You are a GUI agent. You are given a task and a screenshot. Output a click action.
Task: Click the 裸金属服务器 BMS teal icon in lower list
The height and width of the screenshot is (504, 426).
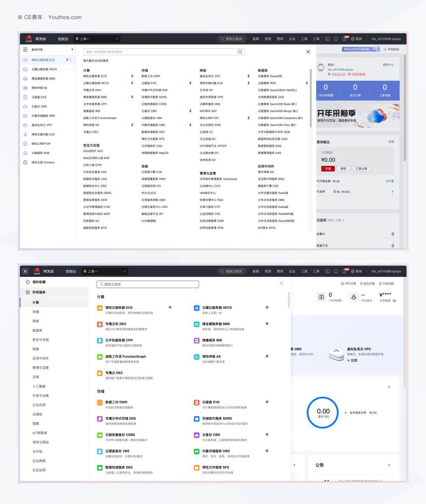197,324
